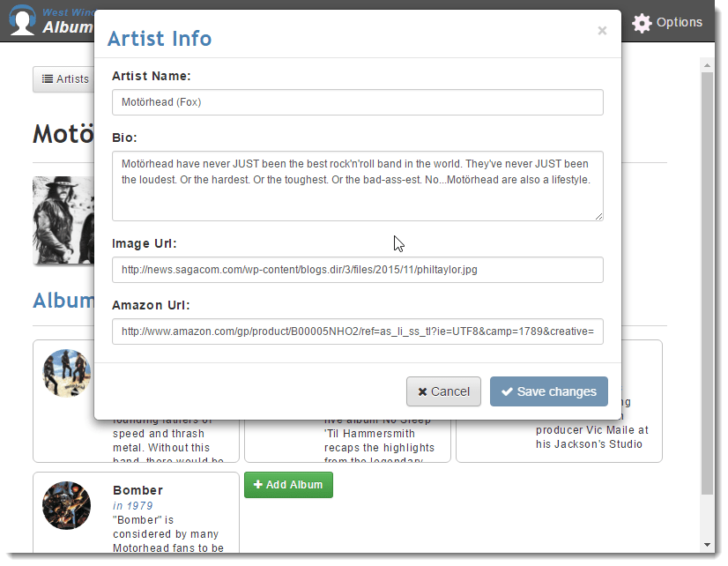728x566 pixels.
Task: Click the Cancel button
Action: point(443,391)
